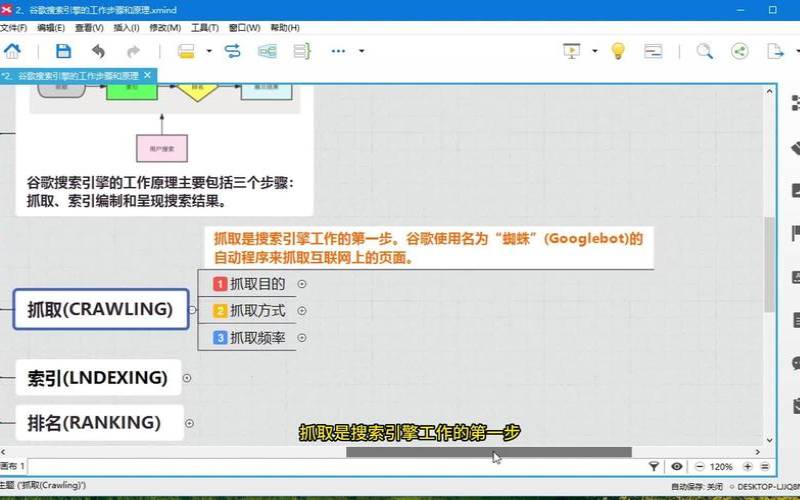Open the filter funnel in status bar
This screenshot has width=800, height=500.
click(654, 466)
